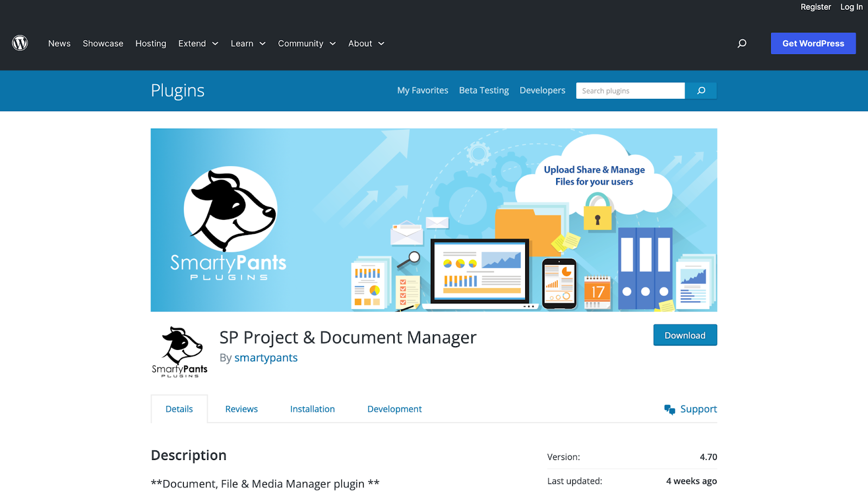Click the 'Version:' label
Viewport: 868px width, 491px height.
click(x=564, y=457)
